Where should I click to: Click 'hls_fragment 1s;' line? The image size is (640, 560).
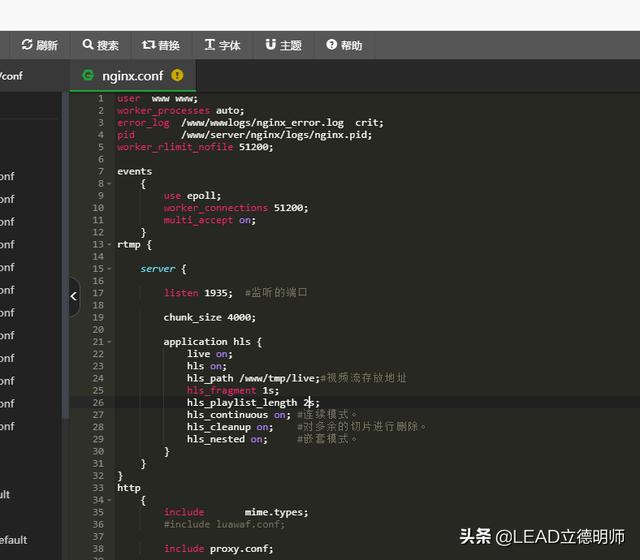233,391
